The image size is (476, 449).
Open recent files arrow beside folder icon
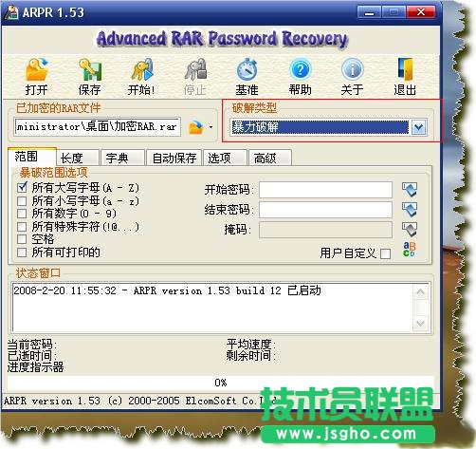coord(211,127)
